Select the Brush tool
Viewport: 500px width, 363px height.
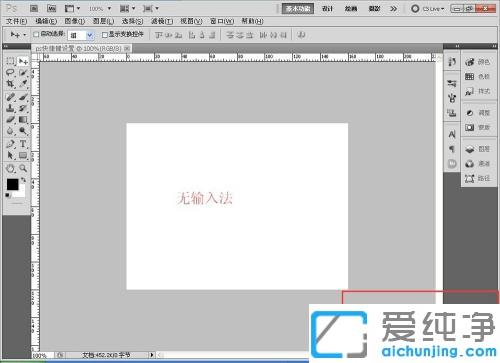click(23, 97)
